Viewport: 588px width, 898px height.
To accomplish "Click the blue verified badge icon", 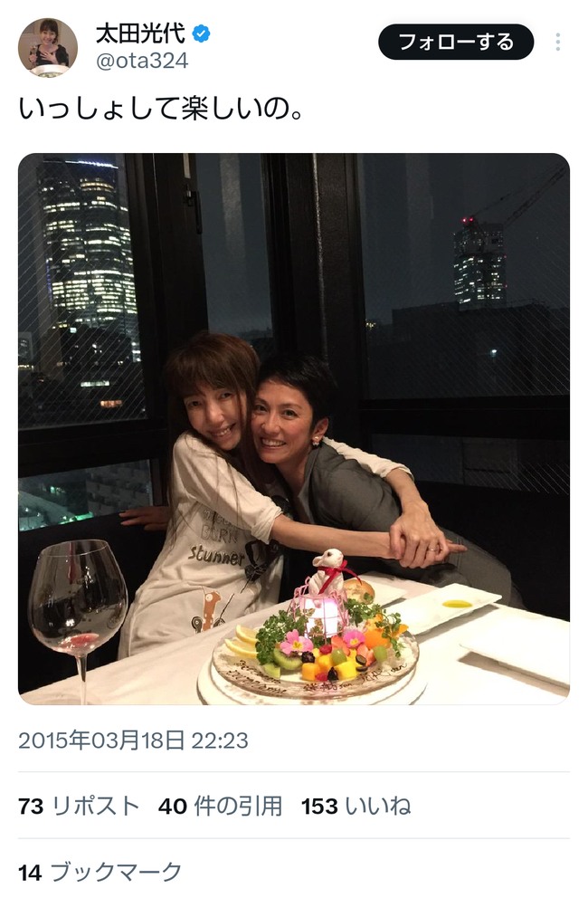I will (x=201, y=33).
